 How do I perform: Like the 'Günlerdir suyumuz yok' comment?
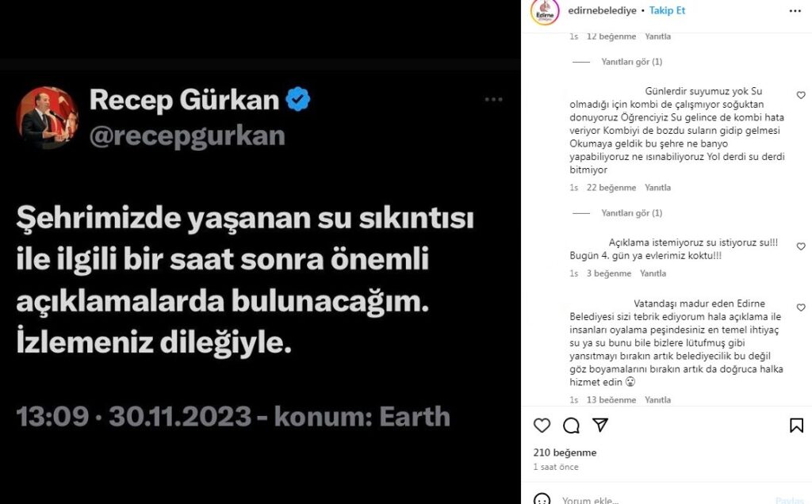coord(801,95)
